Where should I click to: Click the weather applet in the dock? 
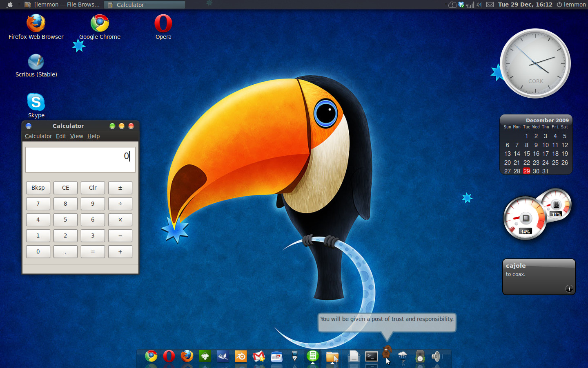(403, 357)
